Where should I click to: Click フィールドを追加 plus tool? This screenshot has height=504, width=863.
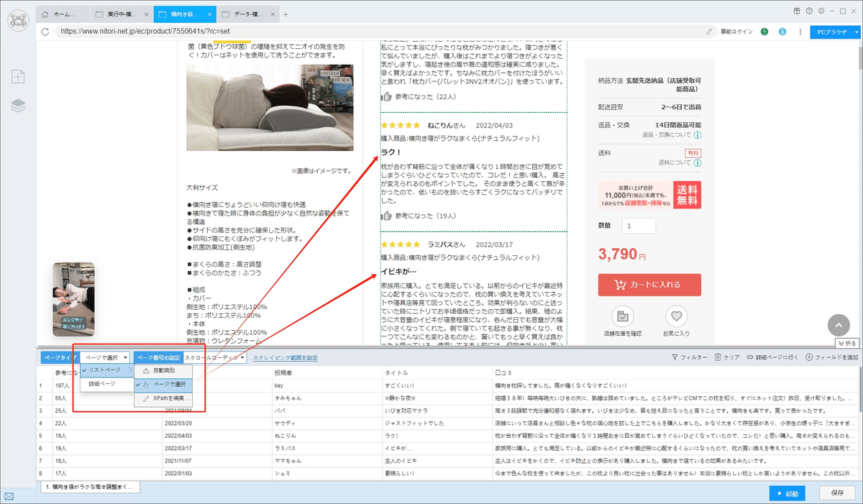click(832, 357)
